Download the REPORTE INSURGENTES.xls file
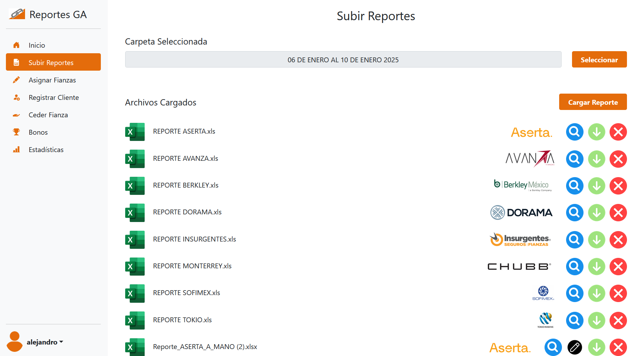Viewport: 644px width, 356px height. pos(596,240)
